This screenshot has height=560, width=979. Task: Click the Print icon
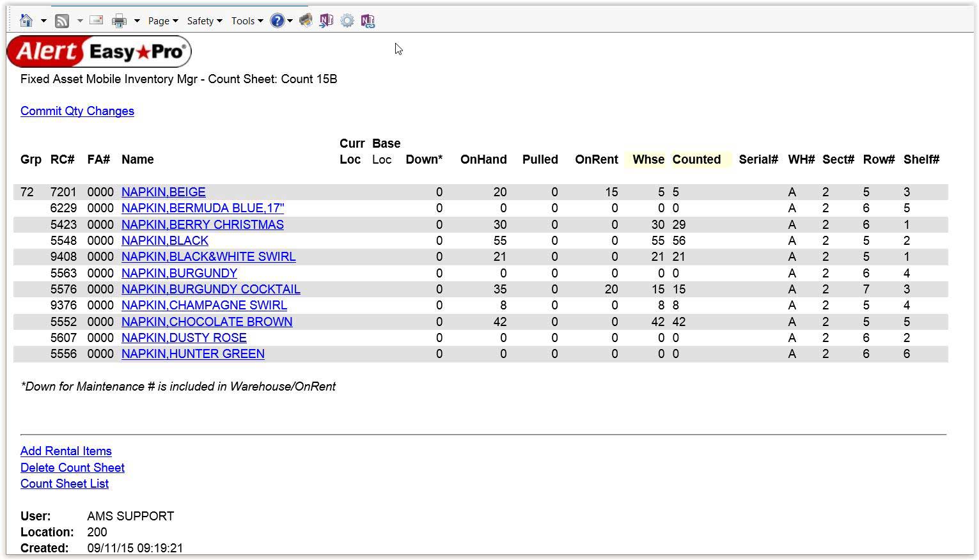point(119,21)
